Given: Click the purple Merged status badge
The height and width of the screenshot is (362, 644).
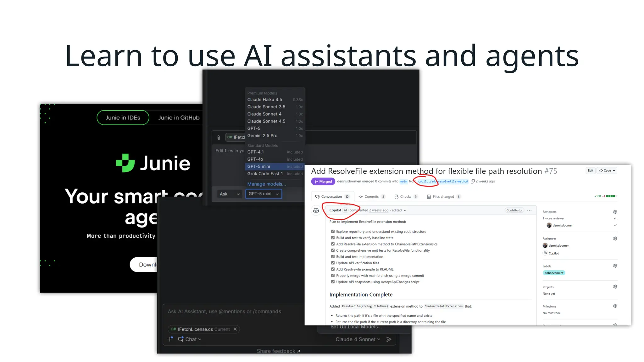Looking at the screenshot, I should click(323, 181).
